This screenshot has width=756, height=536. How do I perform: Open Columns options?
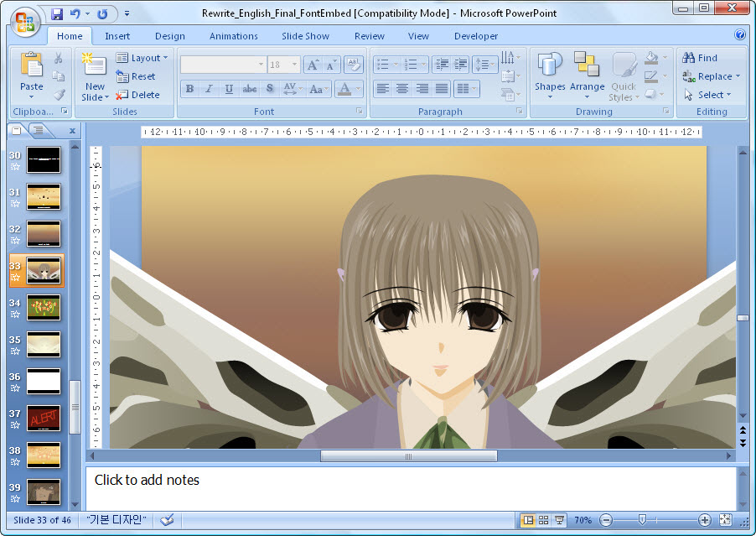click(466, 89)
